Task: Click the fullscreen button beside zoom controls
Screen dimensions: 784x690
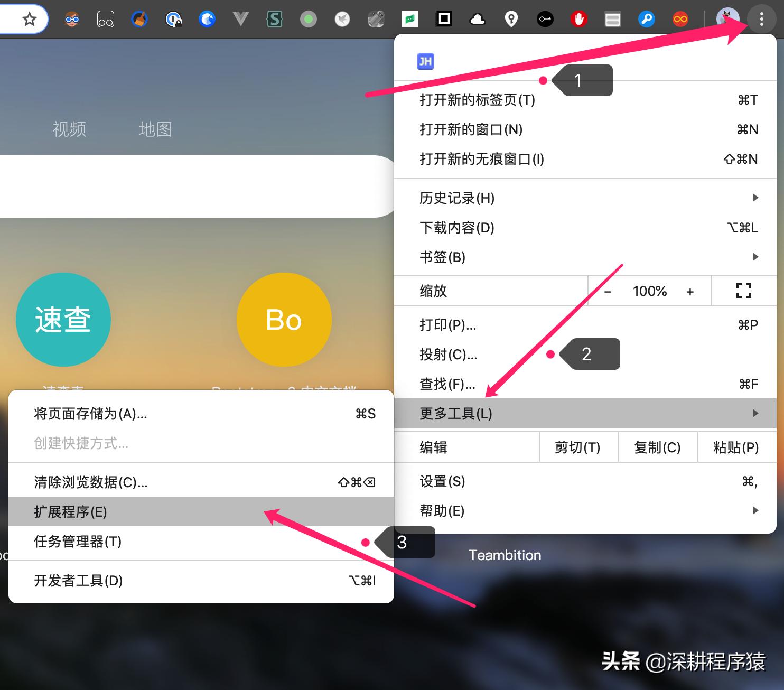Action: [x=744, y=291]
